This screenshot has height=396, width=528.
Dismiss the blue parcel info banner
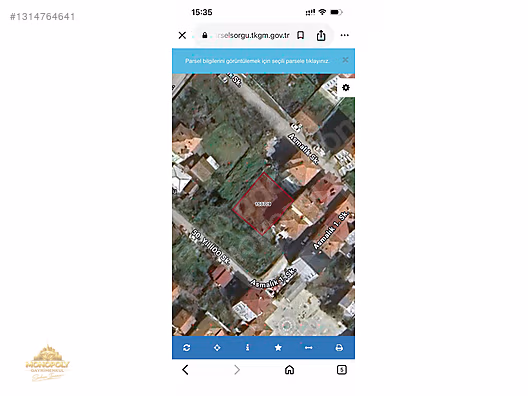pos(345,60)
